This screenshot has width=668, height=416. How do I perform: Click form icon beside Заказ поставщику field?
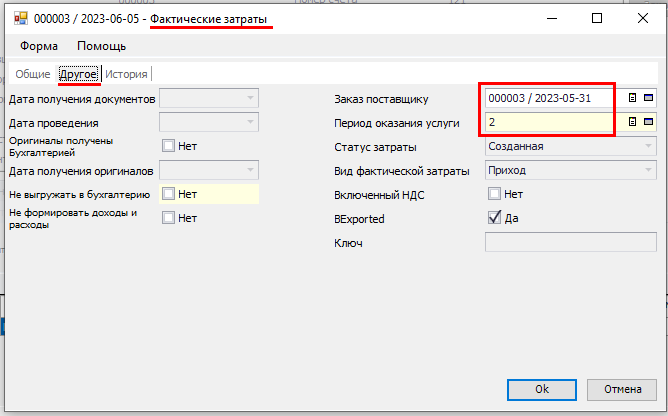coord(648,98)
